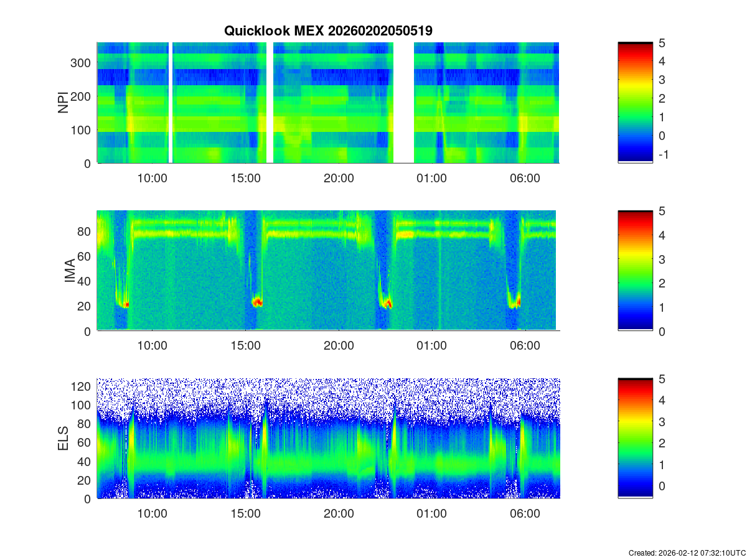Click the 10:00 tick under the ELS panel
747x560 pixels.
(152, 514)
